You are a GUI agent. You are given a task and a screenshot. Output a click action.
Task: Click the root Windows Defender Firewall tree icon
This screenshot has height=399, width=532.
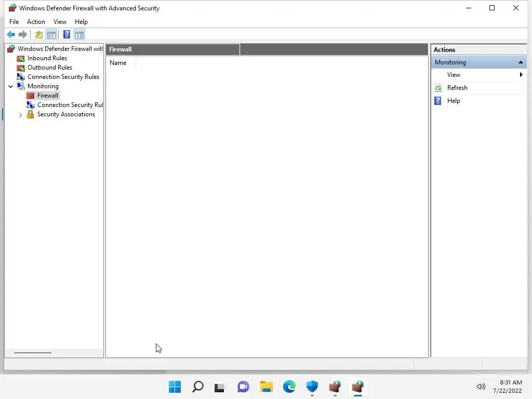point(11,49)
